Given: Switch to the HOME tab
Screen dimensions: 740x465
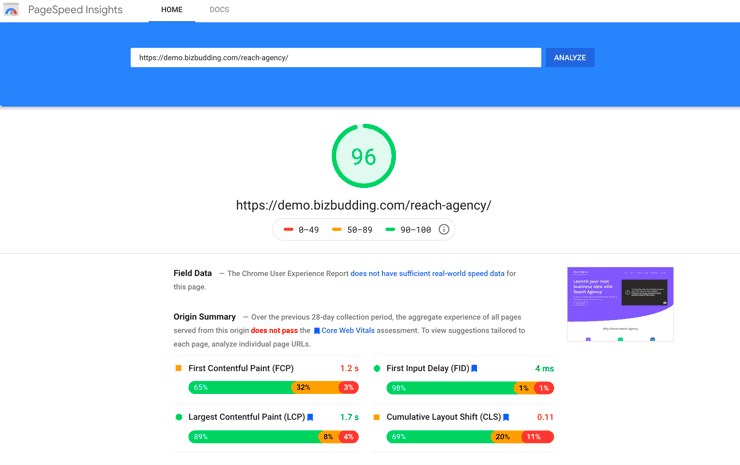Looking at the screenshot, I should (x=172, y=10).
